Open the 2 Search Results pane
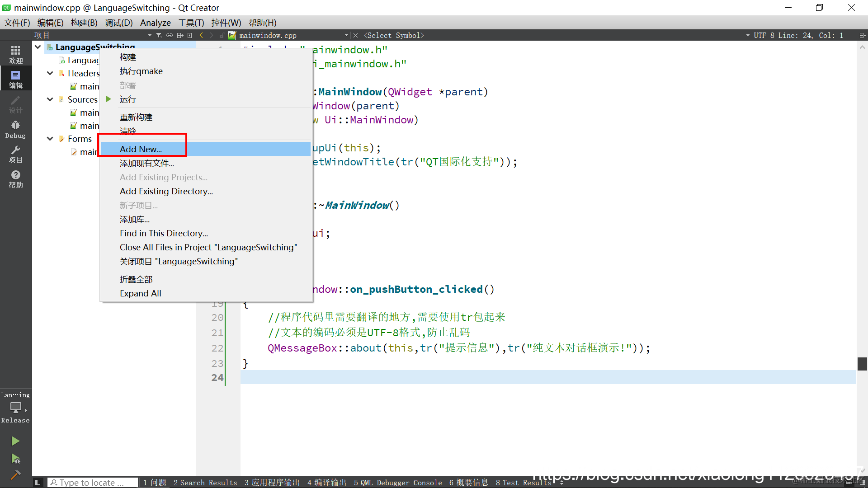868x488 pixels. [x=205, y=483]
